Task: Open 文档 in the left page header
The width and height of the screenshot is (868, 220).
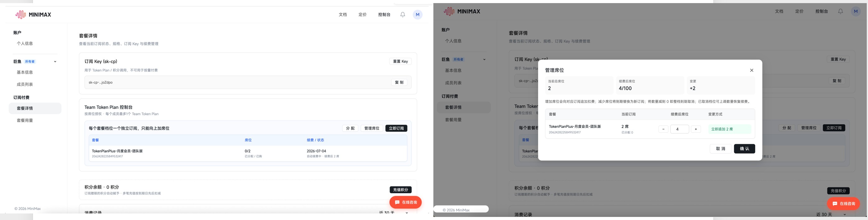Action: 343,15
